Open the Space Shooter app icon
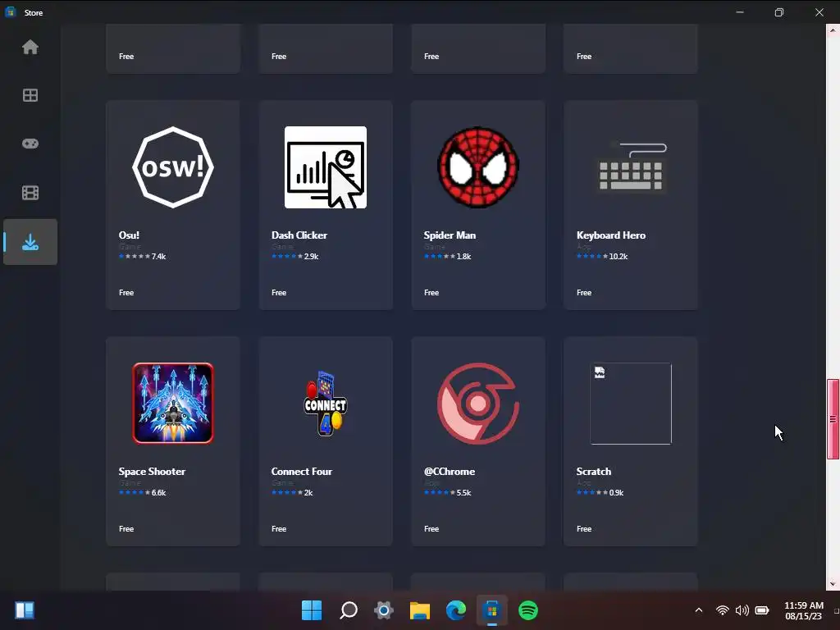The height and width of the screenshot is (630, 840). [x=173, y=404]
